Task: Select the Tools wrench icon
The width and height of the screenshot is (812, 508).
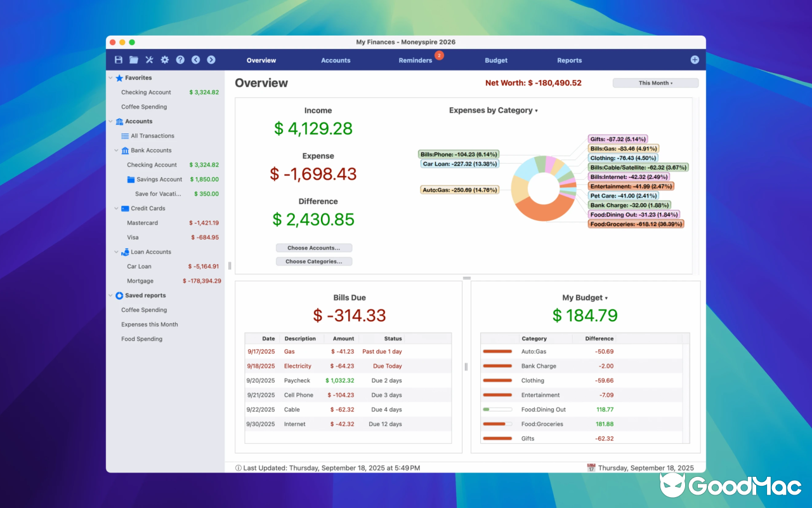Action: (x=149, y=60)
